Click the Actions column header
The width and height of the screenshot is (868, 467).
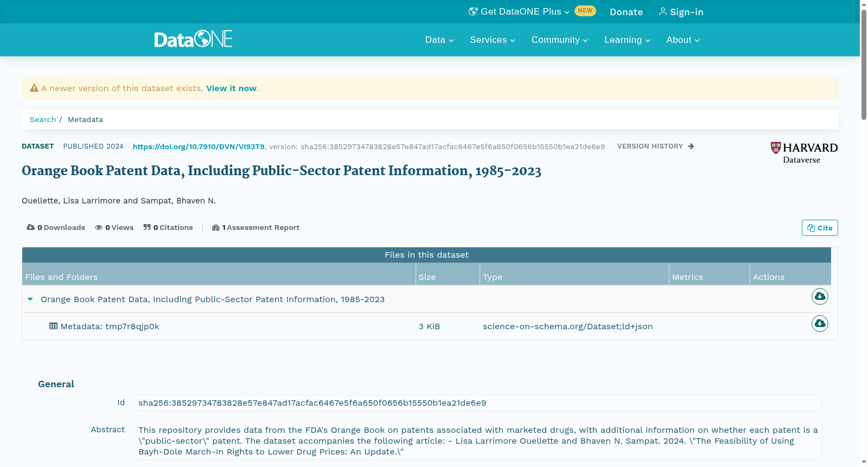point(790,274)
